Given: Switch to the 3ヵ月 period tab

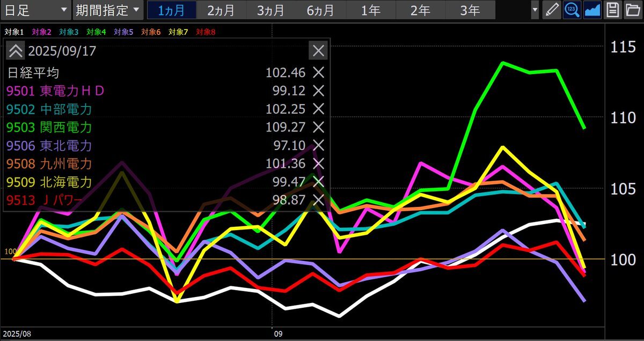Looking at the screenshot, I should (271, 10).
